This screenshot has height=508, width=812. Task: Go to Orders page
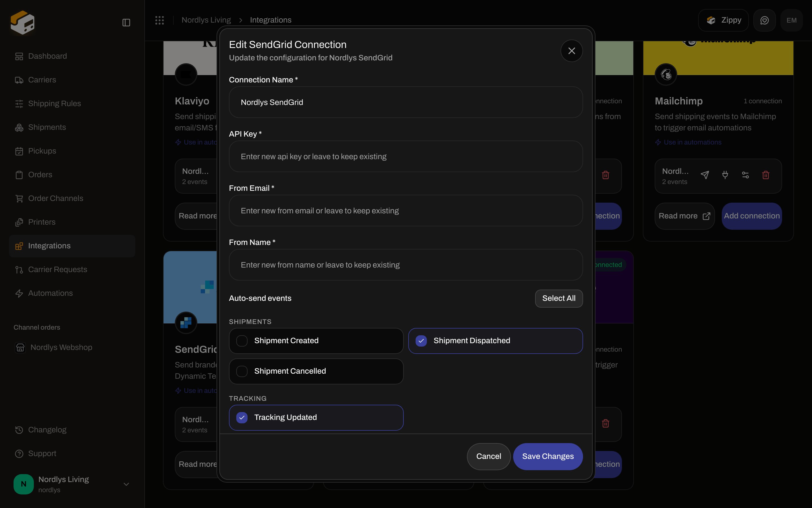[x=72, y=175]
